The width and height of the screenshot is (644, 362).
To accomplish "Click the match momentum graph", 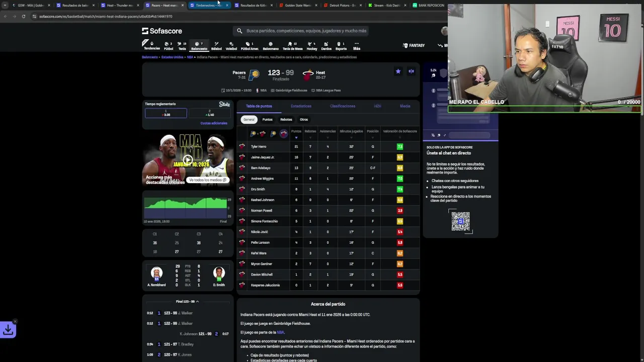I will [186, 208].
